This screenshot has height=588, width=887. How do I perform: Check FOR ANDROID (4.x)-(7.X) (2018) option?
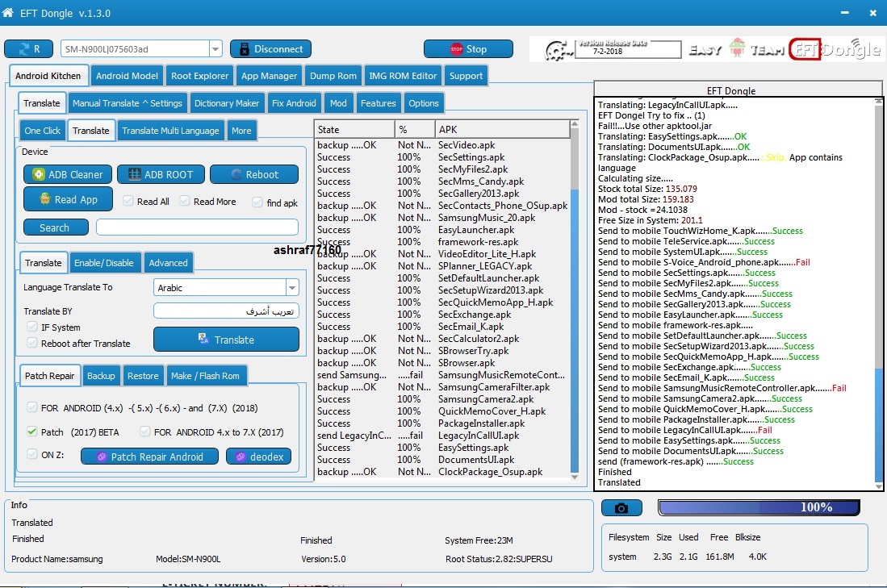[32, 407]
